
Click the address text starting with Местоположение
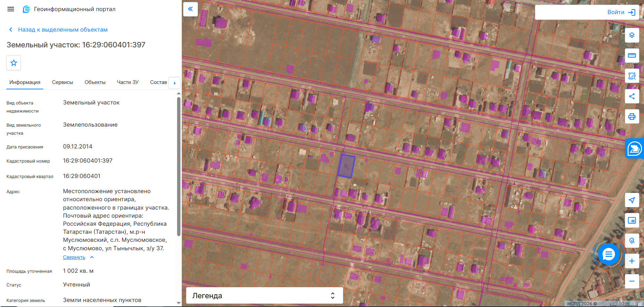(x=116, y=220)
